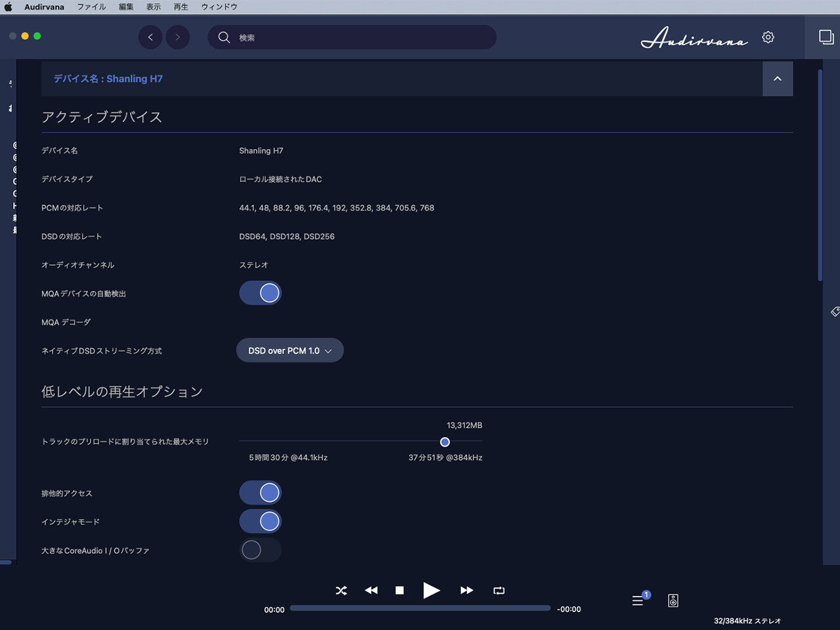Open the speaker output device icon
The image size is (840, 630).
click(x=673, y=600)
